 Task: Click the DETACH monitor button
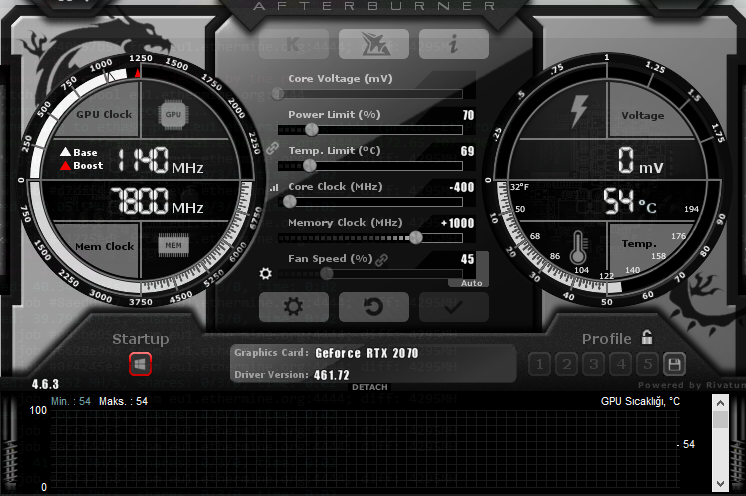pyautogui.click(x=370, y=387)
